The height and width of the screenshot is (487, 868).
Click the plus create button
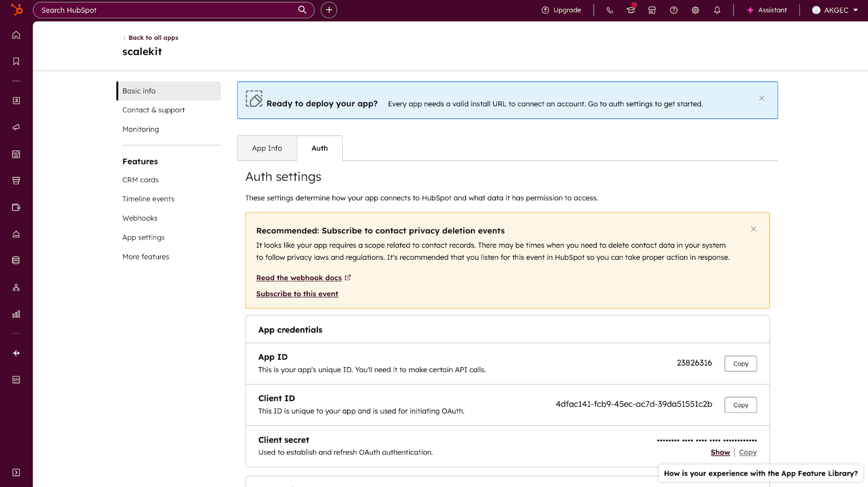click(x=329, y=10)
